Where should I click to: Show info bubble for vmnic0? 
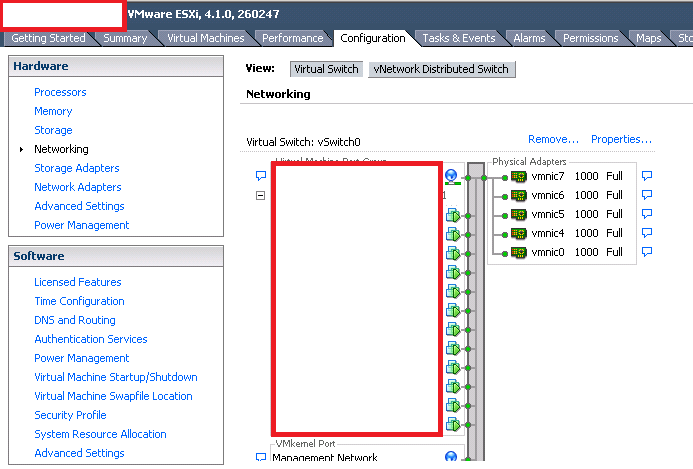[647, 252]
